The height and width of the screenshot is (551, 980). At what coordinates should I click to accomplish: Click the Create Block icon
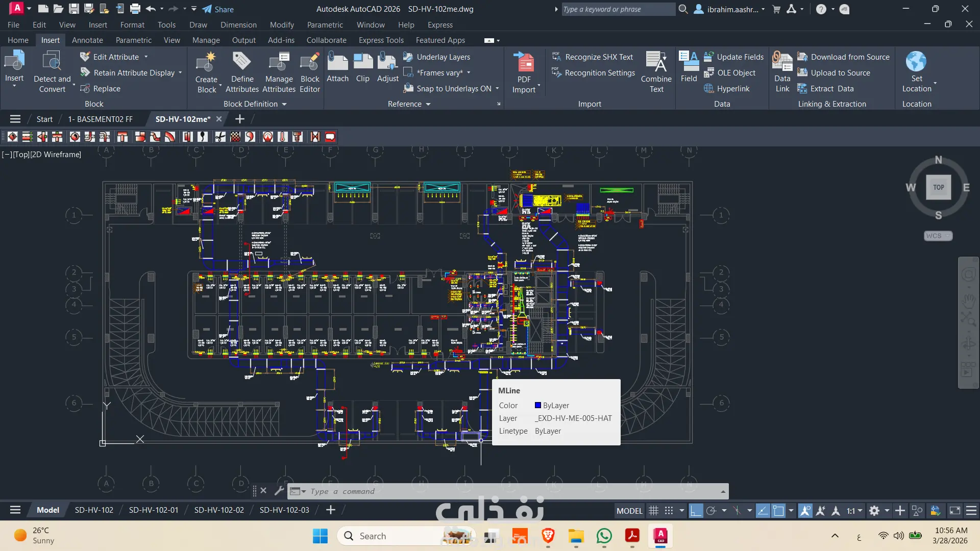206,62
